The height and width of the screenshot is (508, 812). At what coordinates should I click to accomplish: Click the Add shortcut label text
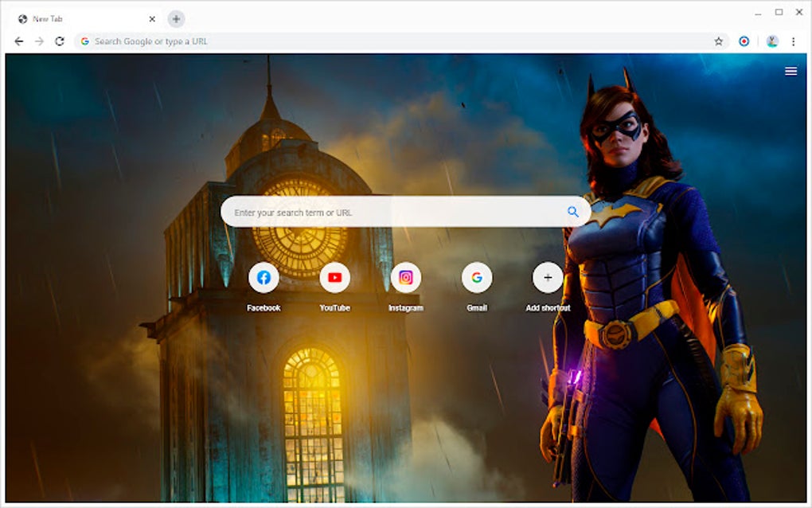click(x=548, y=308)
